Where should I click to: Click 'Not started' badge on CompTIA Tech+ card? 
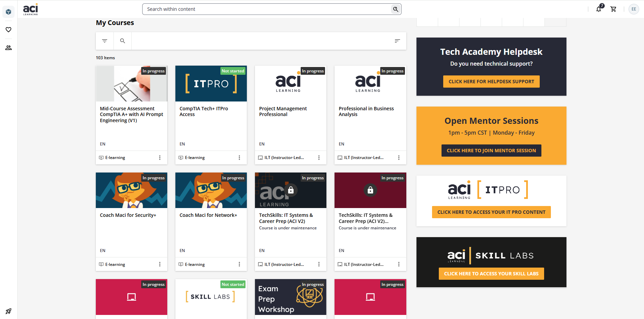(233, 71)
